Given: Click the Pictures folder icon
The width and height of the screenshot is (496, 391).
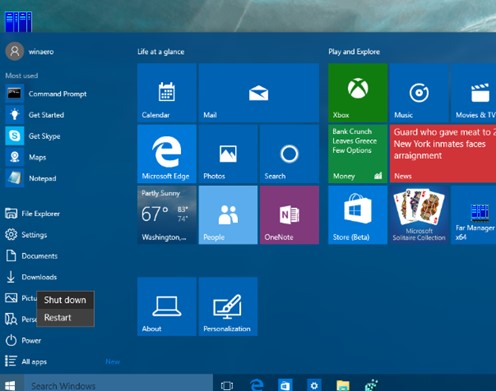Looking at the screenshot, I should pyautogui.click(x=11, y=298).
